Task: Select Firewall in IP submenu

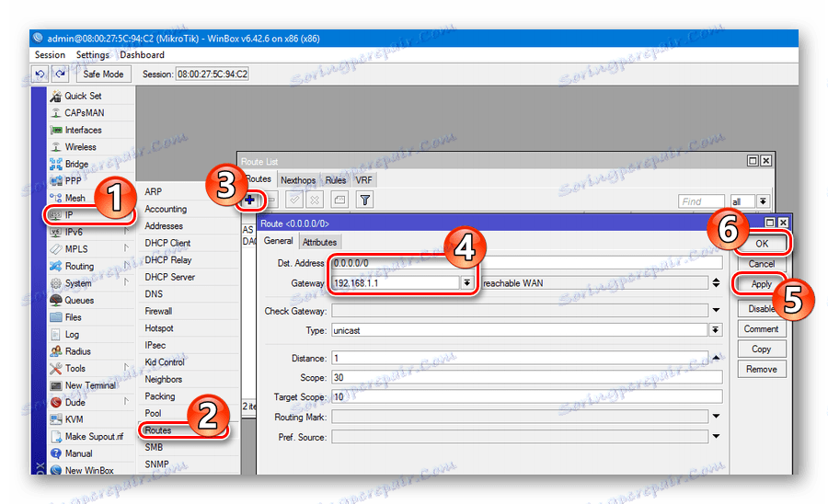Action: coord(188,312)
